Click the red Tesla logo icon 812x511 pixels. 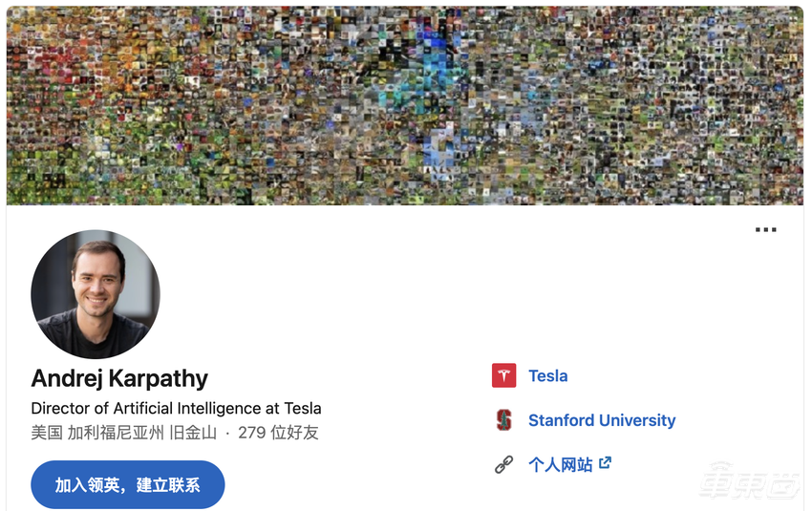(503, 375)
